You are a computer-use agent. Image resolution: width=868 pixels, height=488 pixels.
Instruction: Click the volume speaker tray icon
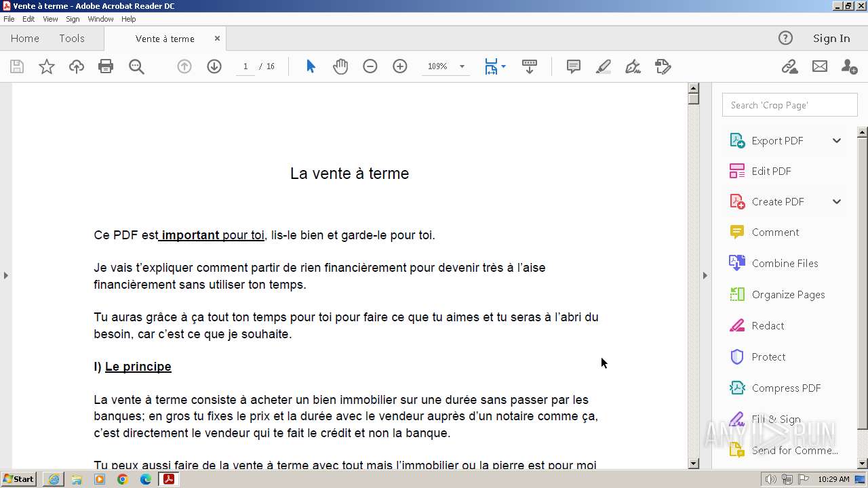tap(770, 479)
